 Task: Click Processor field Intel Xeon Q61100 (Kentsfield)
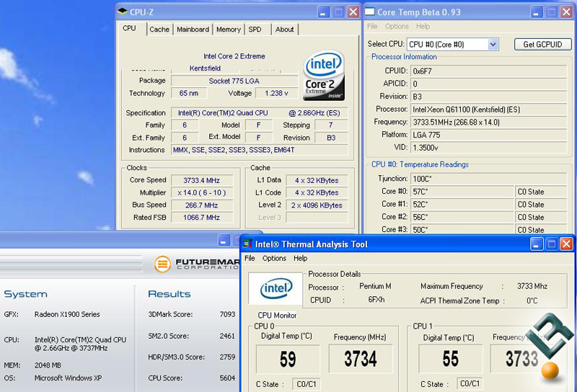[488, 110]
